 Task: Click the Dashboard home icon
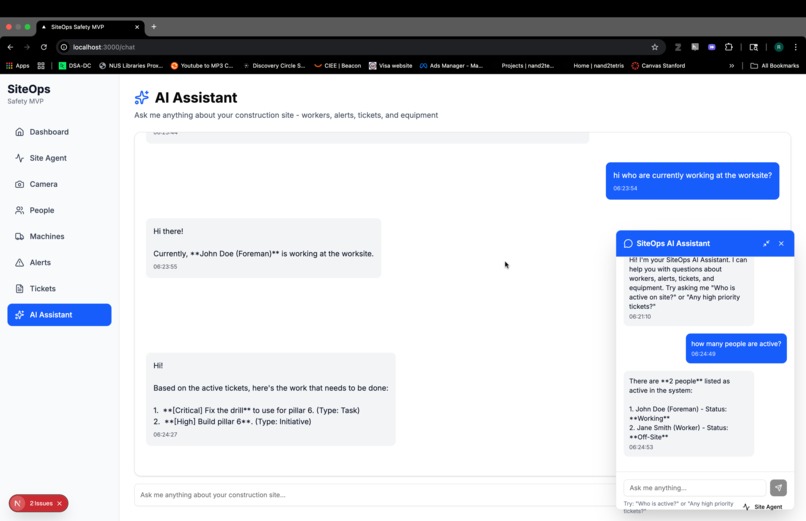point(20,132)
